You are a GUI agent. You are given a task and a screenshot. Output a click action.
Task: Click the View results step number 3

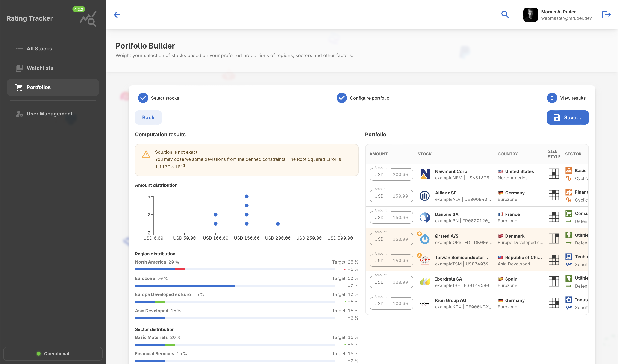pyautogui.click(x=552, y=98)
